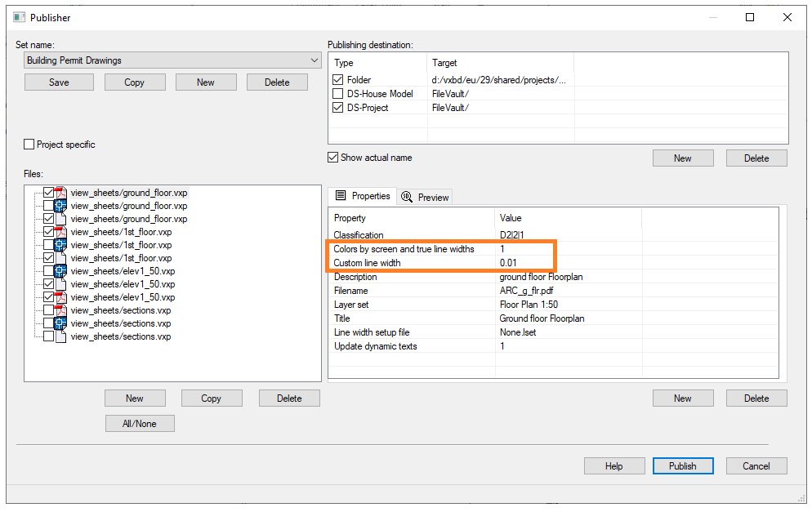
Task: Open Help for the Publisher dialog
Action: [613, 466]
